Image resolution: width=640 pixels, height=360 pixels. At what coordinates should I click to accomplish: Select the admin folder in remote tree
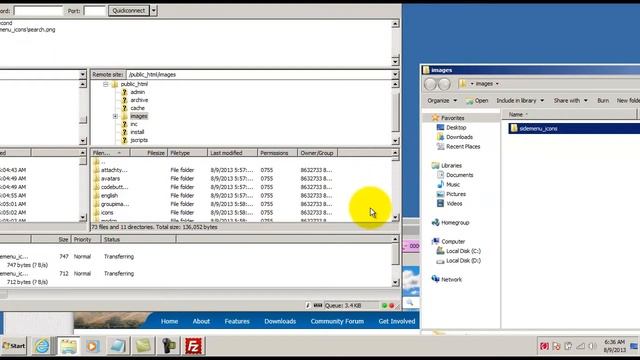[138, 92]
